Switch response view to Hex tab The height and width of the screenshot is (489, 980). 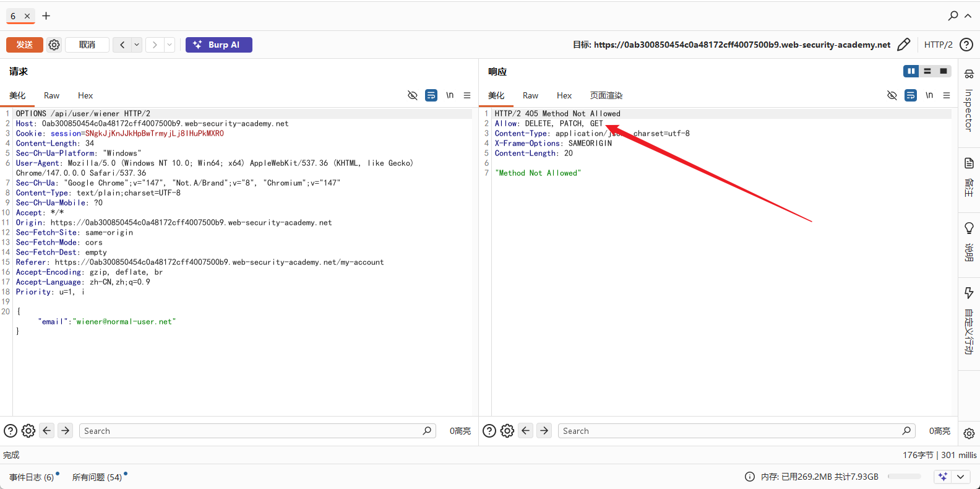tap(564, 95)
